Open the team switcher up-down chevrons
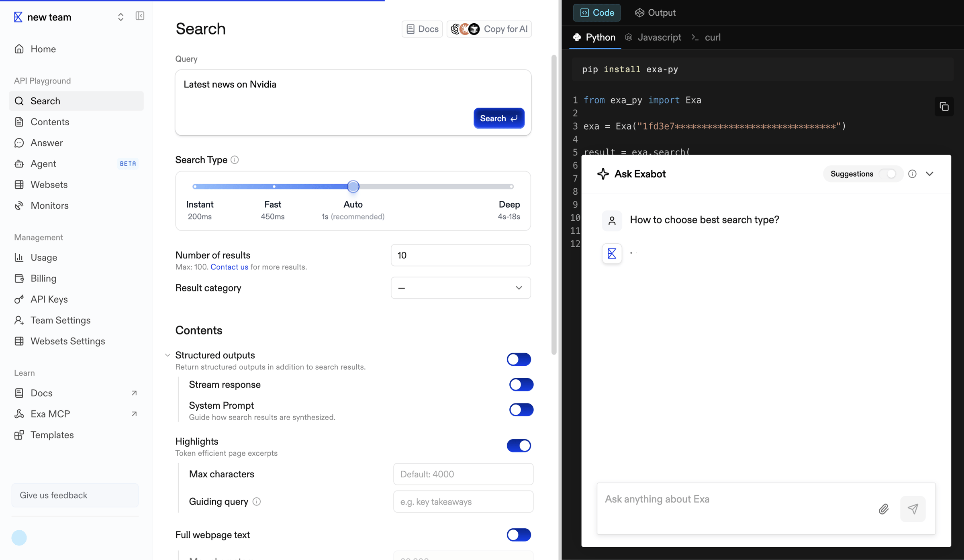 (x=120, y=17)
